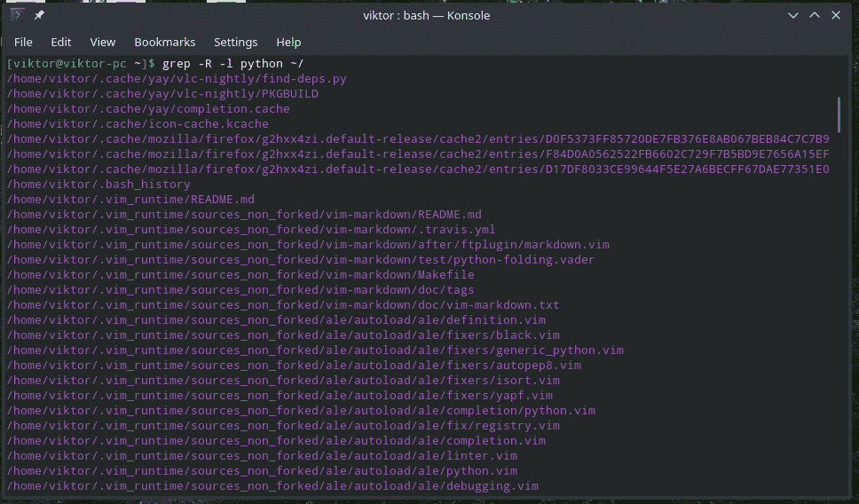The height and width of the screenshot is (504, 859).
Task: Toggle the pin (keep on all desktops) icon
Action: pyautogui.click(x=39, y=15)
